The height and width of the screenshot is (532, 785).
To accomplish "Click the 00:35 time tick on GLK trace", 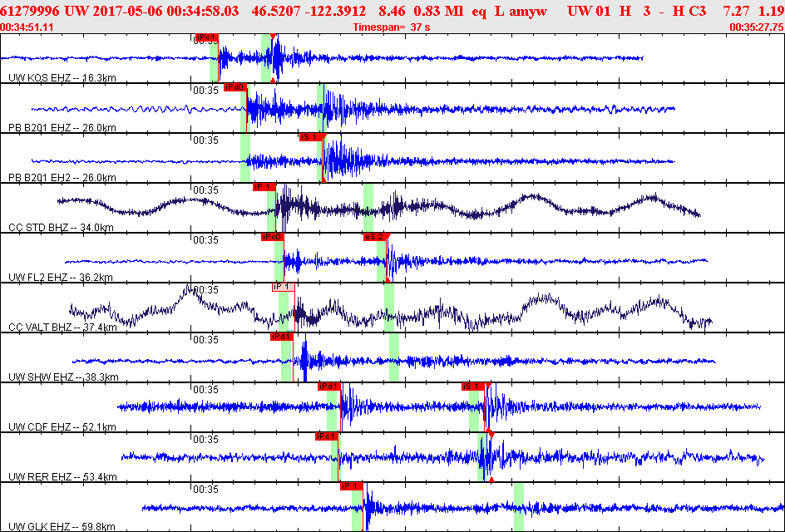I will 205,489.
